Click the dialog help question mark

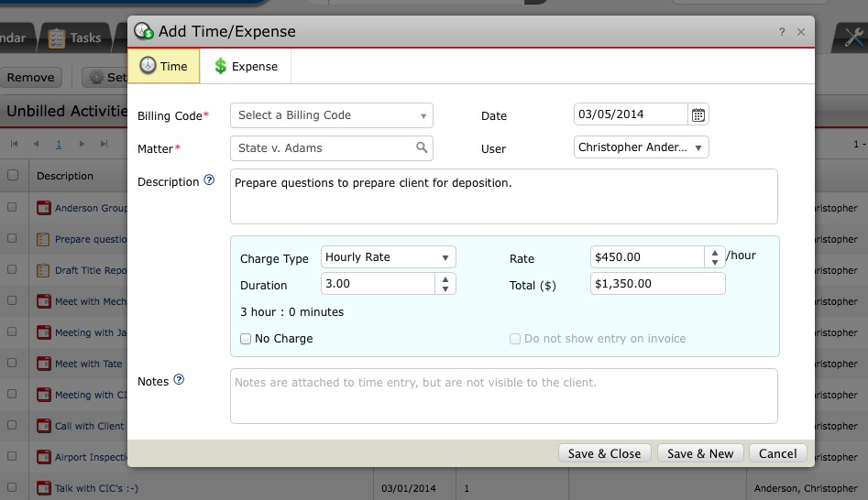pos(782,32)
